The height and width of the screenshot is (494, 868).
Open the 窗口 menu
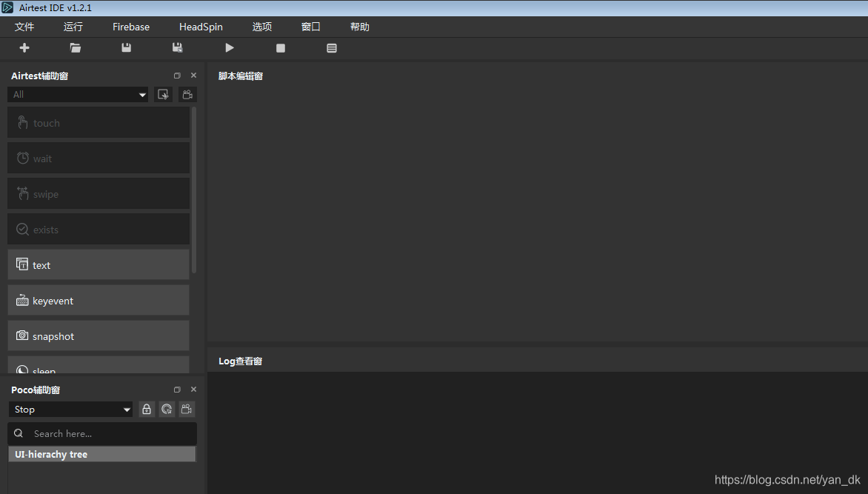(310, 27)
